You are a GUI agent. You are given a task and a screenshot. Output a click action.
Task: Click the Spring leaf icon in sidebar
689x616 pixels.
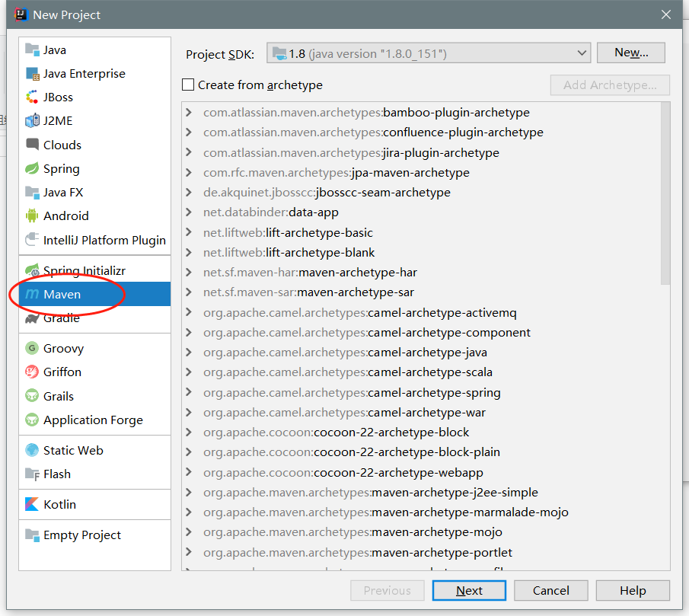(x=32, y=169)
